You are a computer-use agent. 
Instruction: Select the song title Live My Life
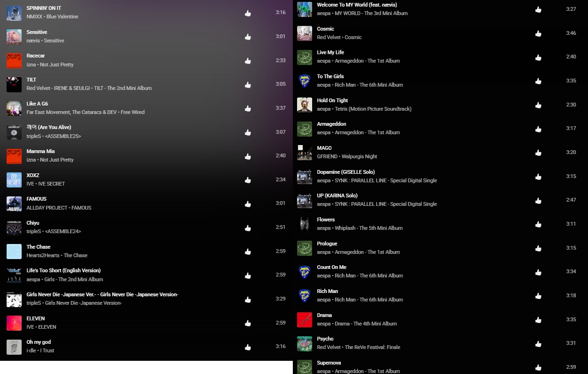(330, 52)
